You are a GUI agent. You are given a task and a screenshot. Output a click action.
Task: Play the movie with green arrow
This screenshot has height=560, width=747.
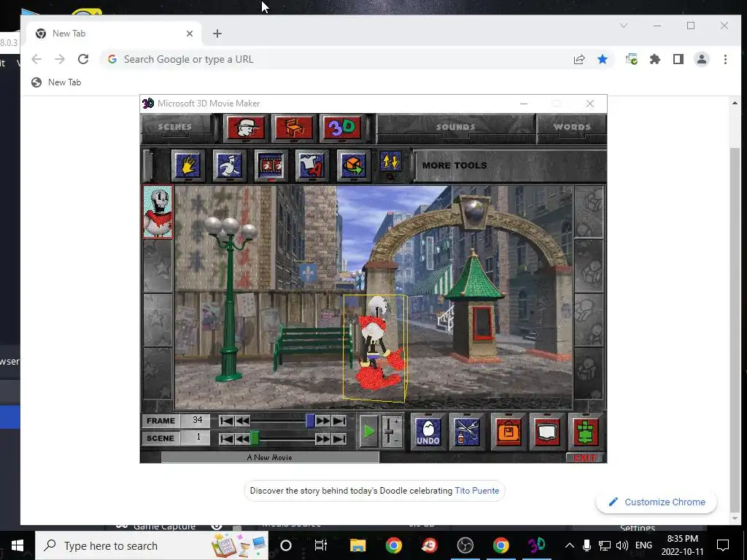click(368, 432)
